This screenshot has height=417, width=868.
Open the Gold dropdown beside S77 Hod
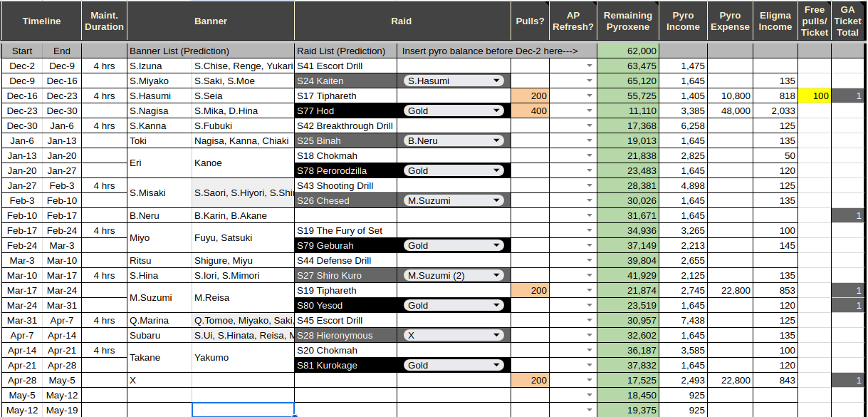tap(454, 110)
